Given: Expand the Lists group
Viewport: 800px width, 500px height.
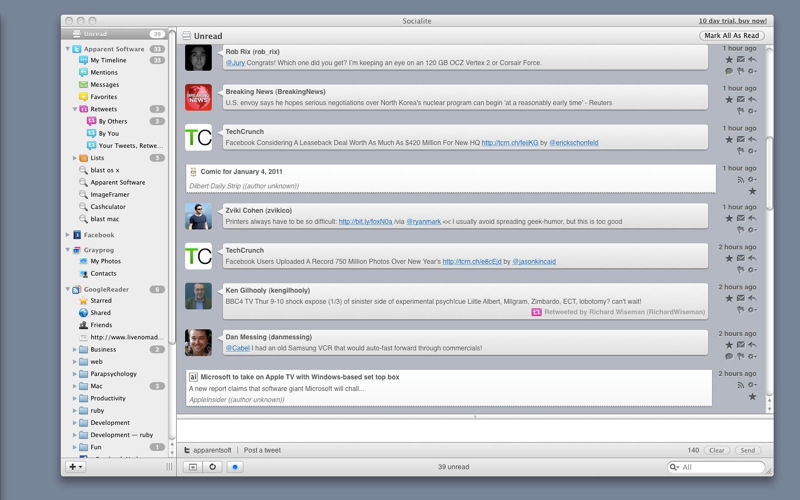Looking at the screenshot, I should [x=74, y=158].
